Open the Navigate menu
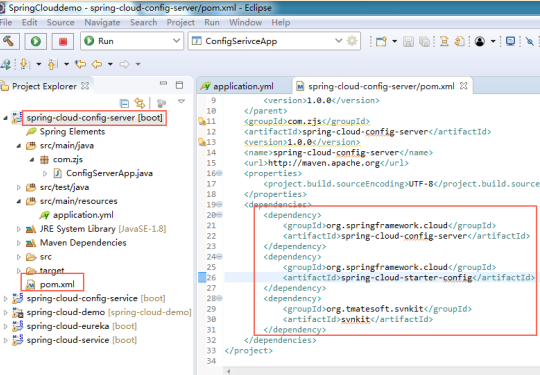540x375 pixels. 102,22
